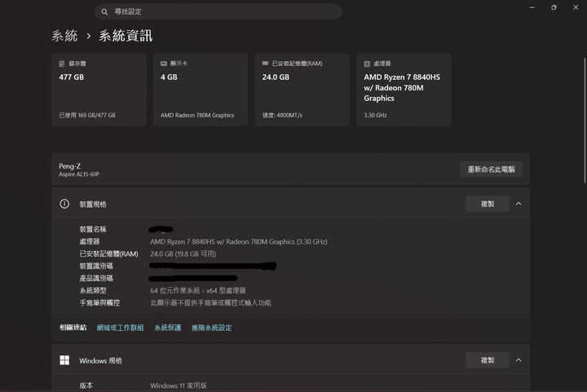Click the 裝置名稱 row label

pyautogui.click(x=93, y=229)
